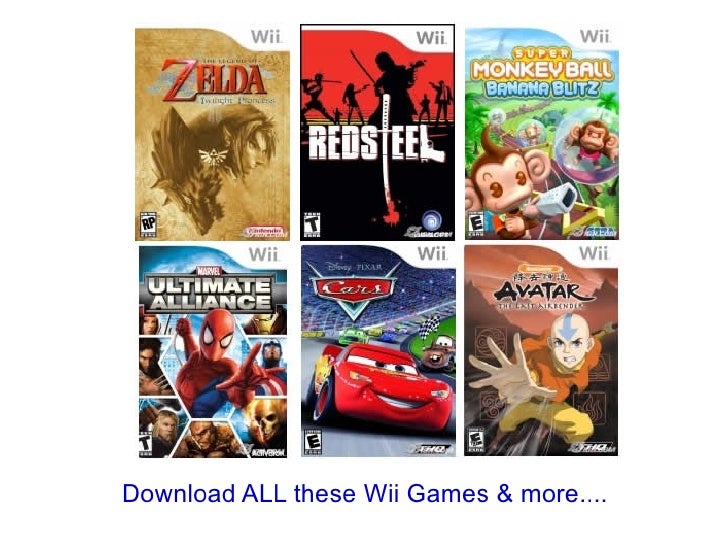Image resolution: width=728 pixels, height=546 pixels.
Task: Click the THQ logo on Avatar cover
Action: click(592, 448)
